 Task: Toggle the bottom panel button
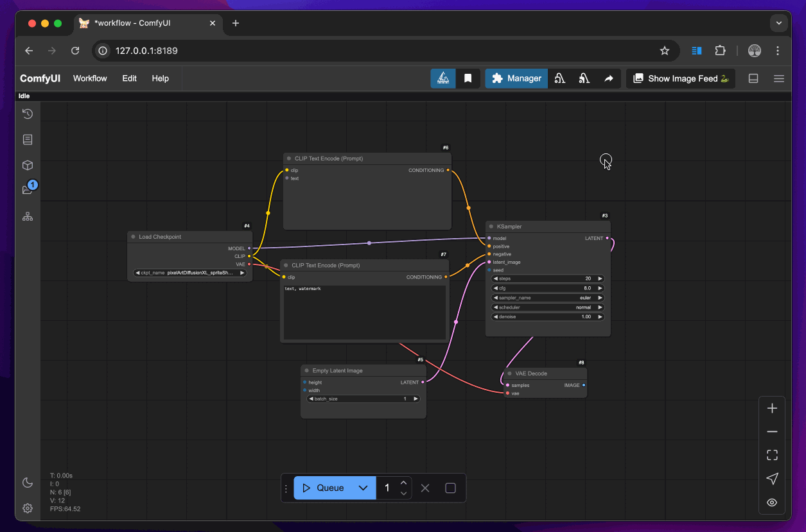click(753, 78)
